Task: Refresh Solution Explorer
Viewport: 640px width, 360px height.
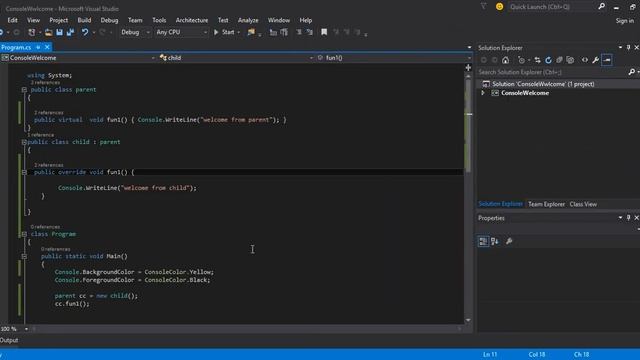Action: pyautogui.click(x=549, y=60)
